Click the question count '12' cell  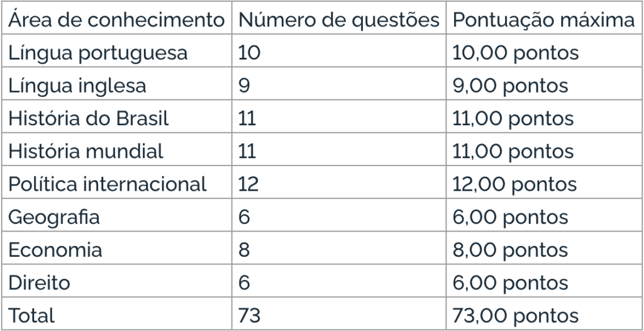point(339,182)
